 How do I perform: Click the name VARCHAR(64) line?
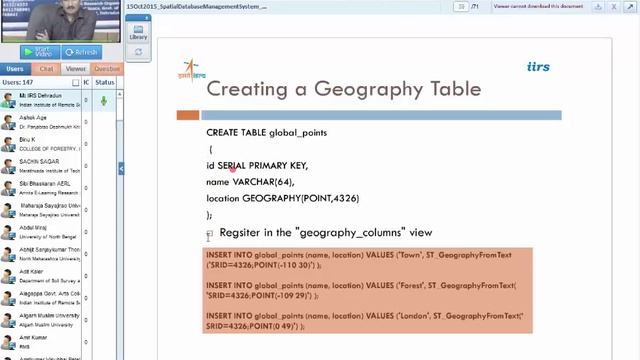click(250, 182)
